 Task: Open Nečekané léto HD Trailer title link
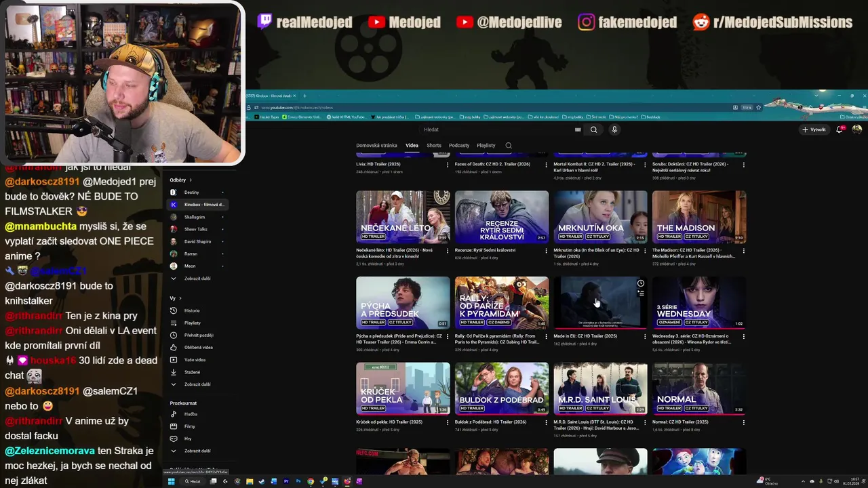[x=394, y=253]
